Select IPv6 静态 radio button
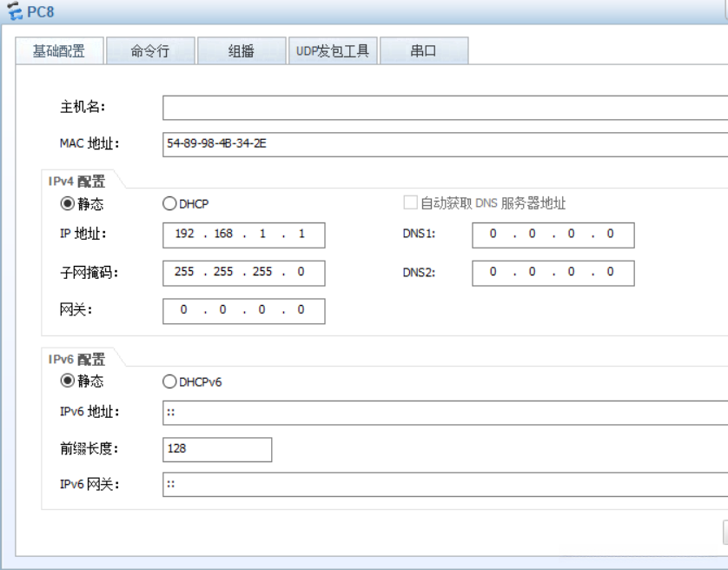The image size is (728, 570). [x=67, y=381]
